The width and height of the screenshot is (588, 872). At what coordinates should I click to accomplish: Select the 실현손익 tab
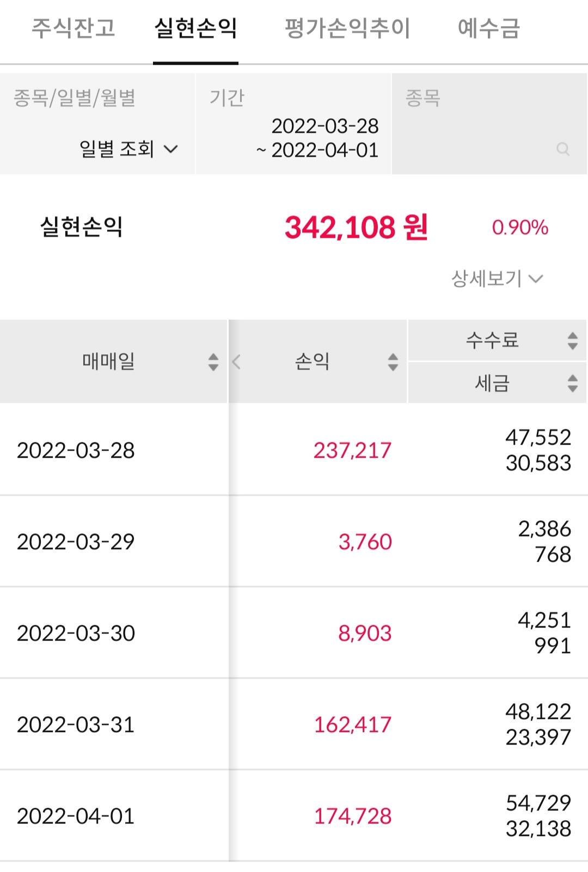click(195, 28)
